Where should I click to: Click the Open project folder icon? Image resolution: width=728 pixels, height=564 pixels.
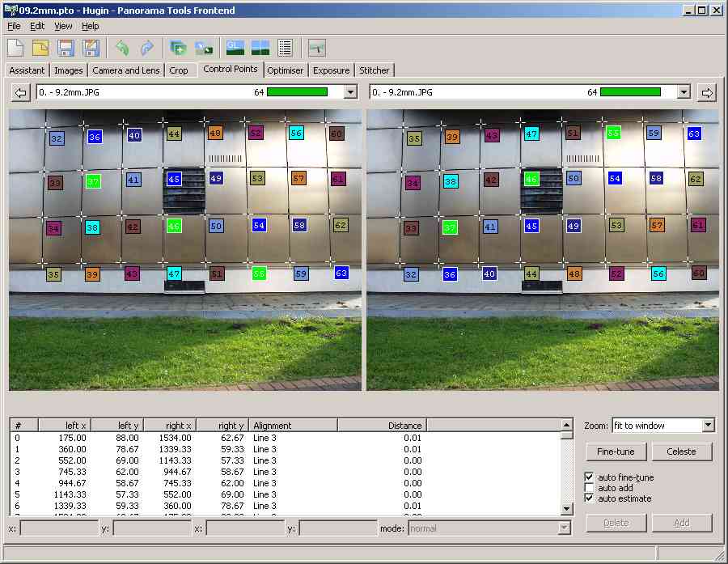click(40, 48)
